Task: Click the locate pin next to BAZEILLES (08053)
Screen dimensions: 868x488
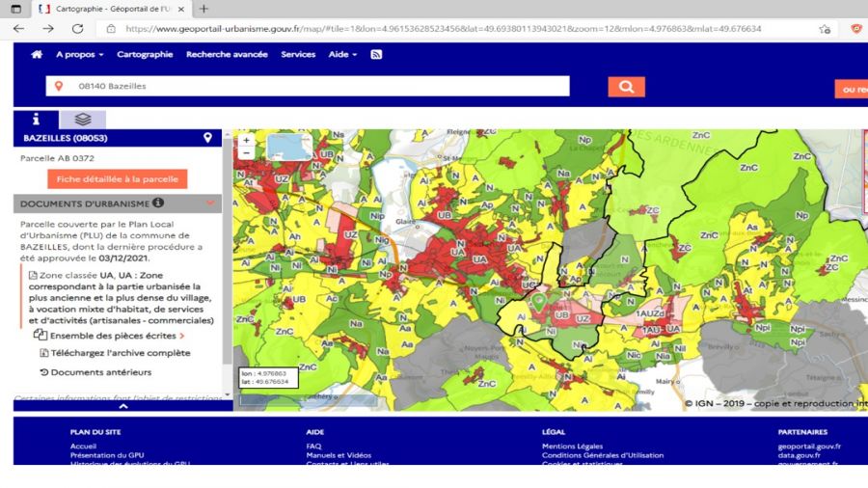Action: click(x=207, y=138)
